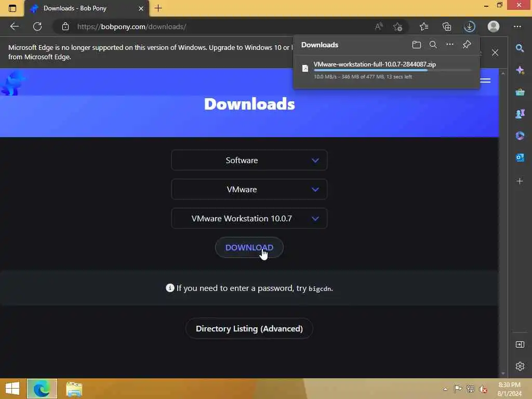532x399 pixels.
Task: Open the user profile avatar
Action: pyautogui.click(x=494, y=26)
